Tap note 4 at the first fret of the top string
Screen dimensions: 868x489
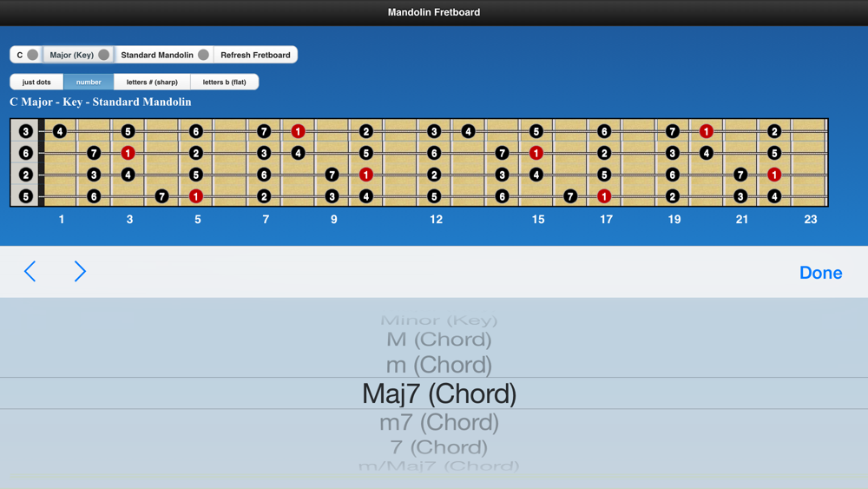(60, 131)
